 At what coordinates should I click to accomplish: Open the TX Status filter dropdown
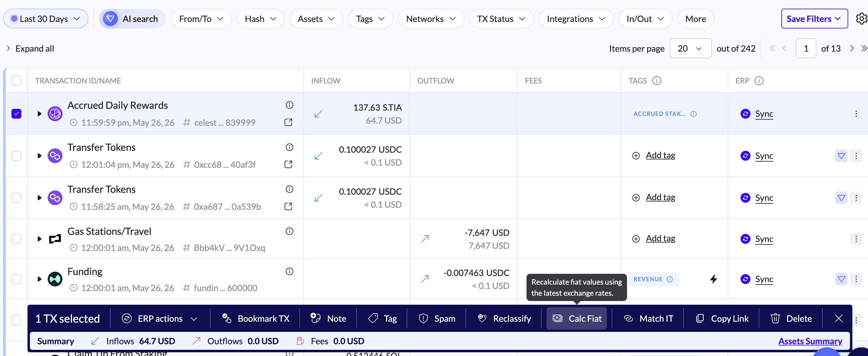501,19
